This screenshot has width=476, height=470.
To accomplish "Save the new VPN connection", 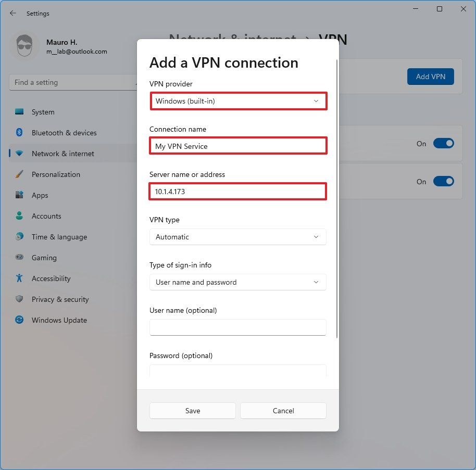I will pos(192,411).
